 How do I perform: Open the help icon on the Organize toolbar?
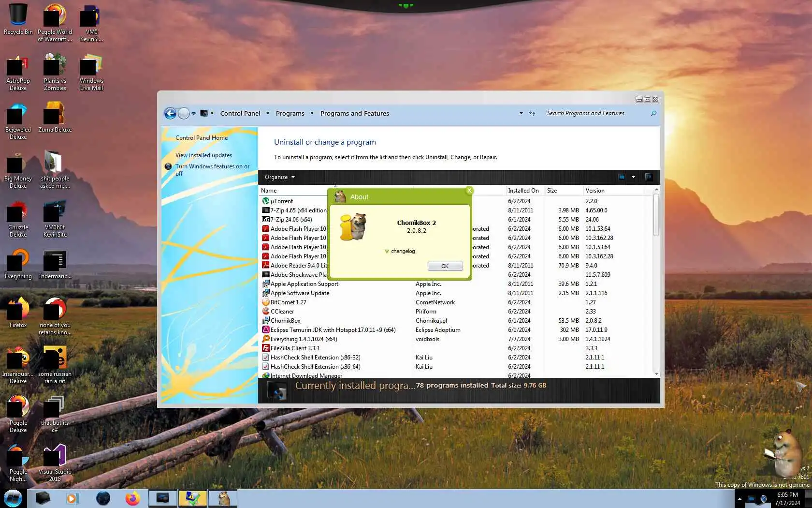649,177
